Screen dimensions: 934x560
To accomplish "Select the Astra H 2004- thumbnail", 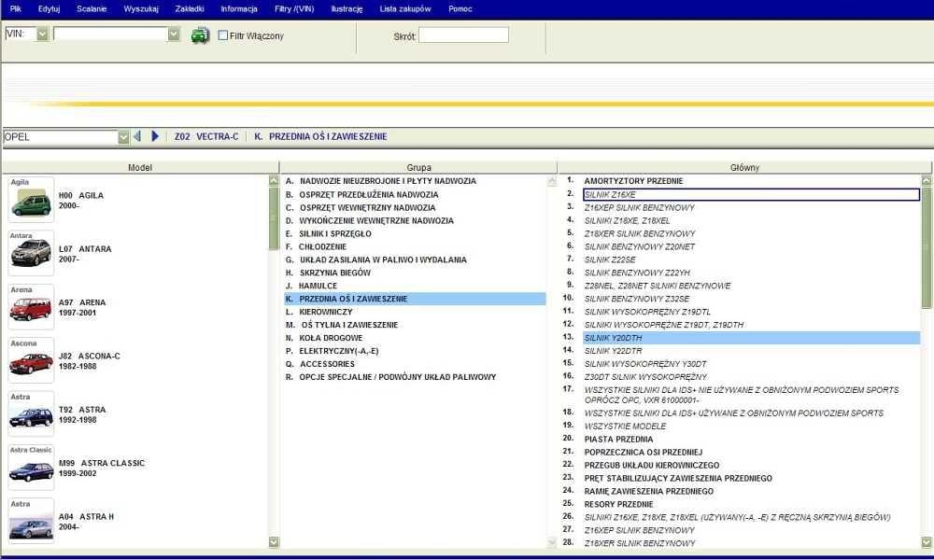I will 31,521.
